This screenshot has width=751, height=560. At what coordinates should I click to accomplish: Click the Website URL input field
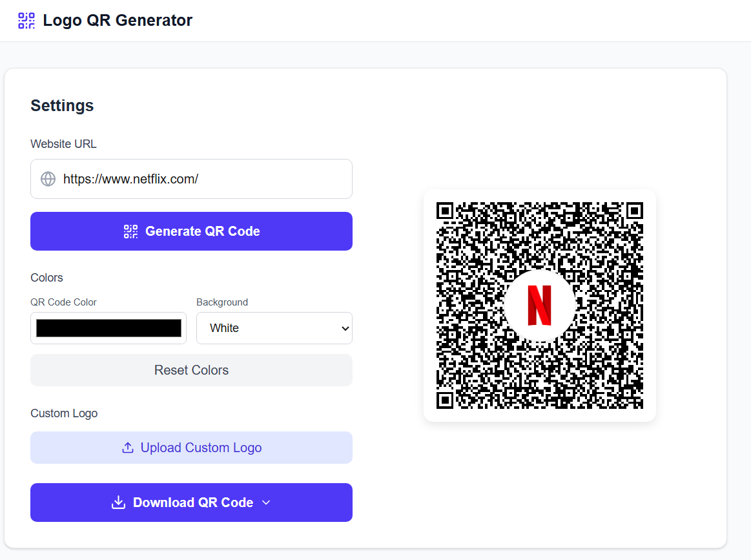click(x=191, y=179)
